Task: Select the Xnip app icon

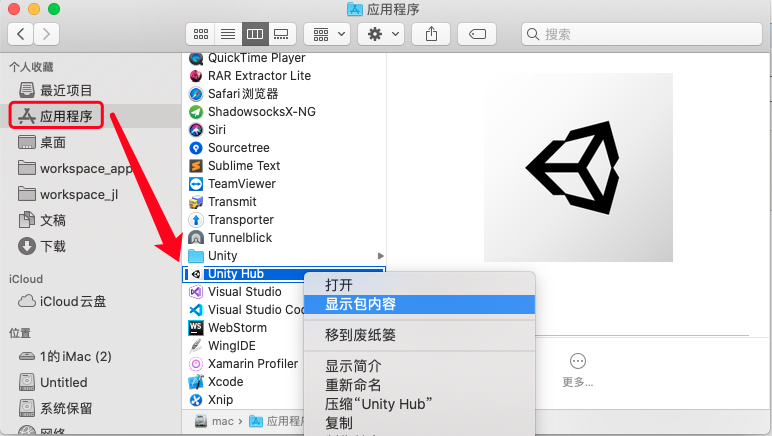Action: coord(196,400)
